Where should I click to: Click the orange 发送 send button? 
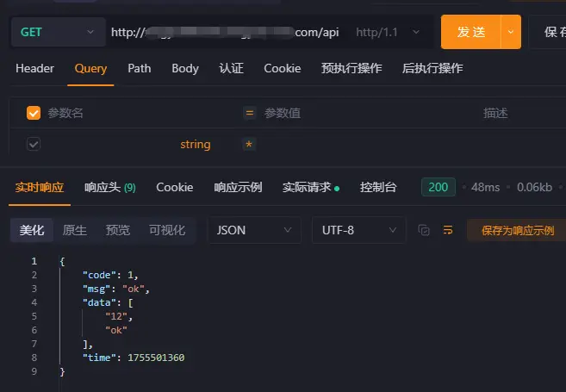tap(471, 33)
